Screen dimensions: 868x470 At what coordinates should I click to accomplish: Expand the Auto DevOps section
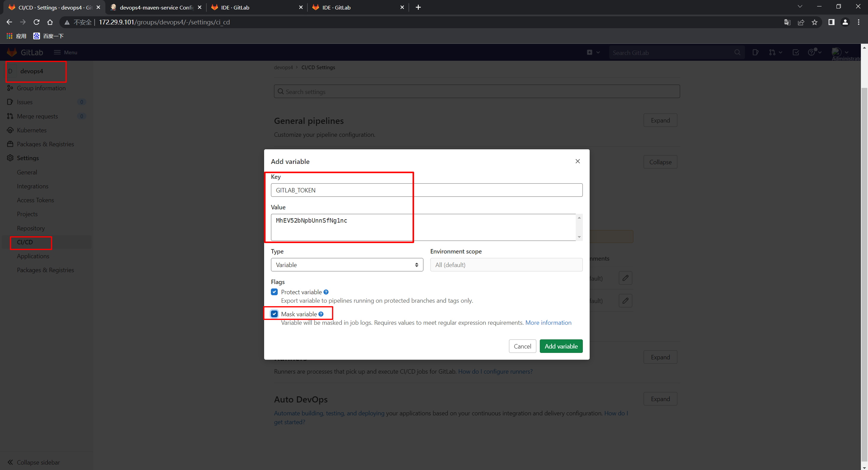(x=660, y=399)
